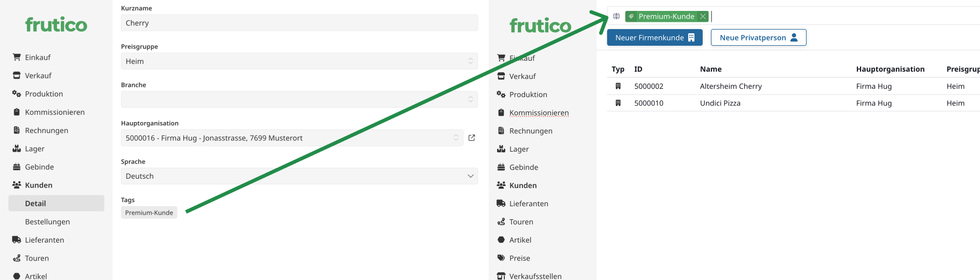The height and width of the screenshot is (280, 980).
Task: Click the Lieferanten truck icon in left sidebar
Action: point(17,240)
